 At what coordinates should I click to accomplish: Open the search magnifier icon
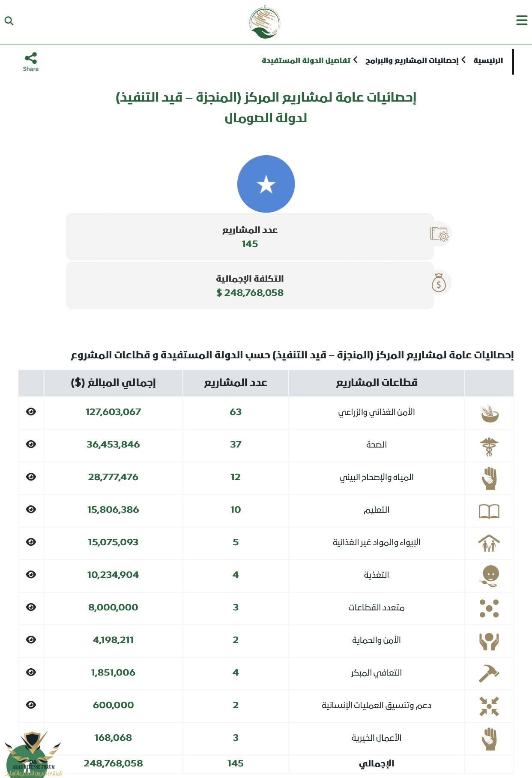pos(9,21)
